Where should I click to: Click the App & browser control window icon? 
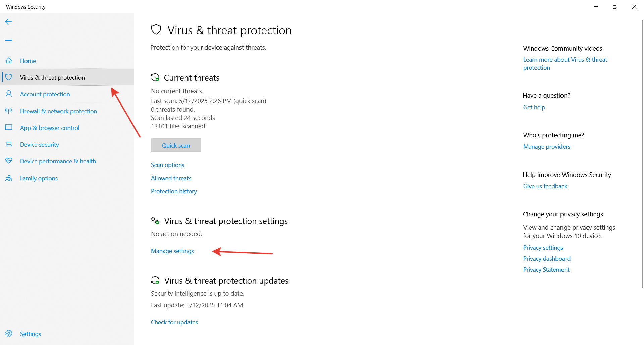(x=9, y=128)
